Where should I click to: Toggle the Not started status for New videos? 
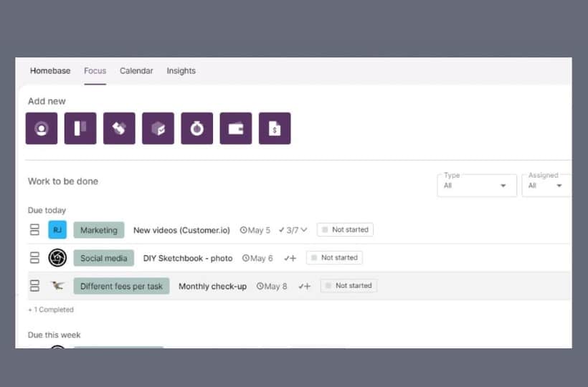[x=345, y=230]
